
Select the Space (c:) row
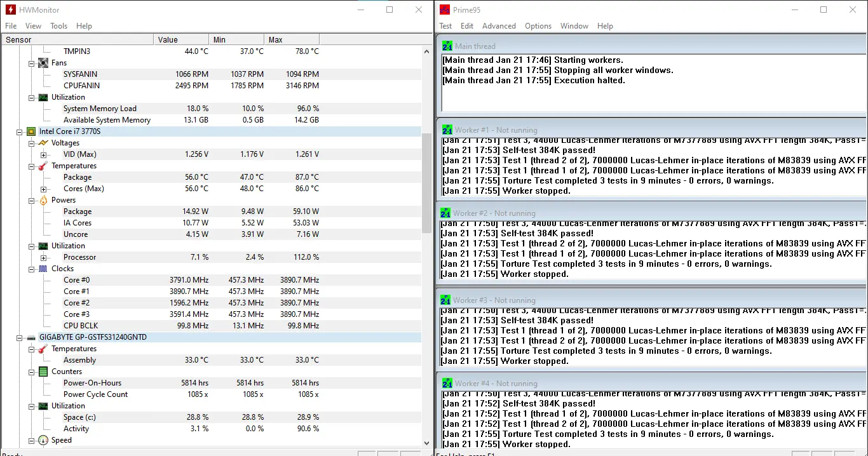click(210, 417)
